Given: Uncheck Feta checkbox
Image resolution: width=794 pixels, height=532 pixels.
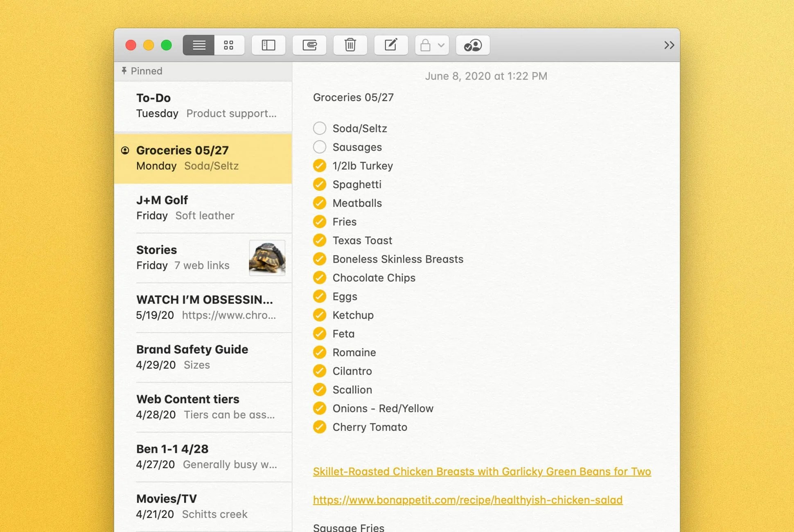Looking at the screenshot, I should click(320, 334).
